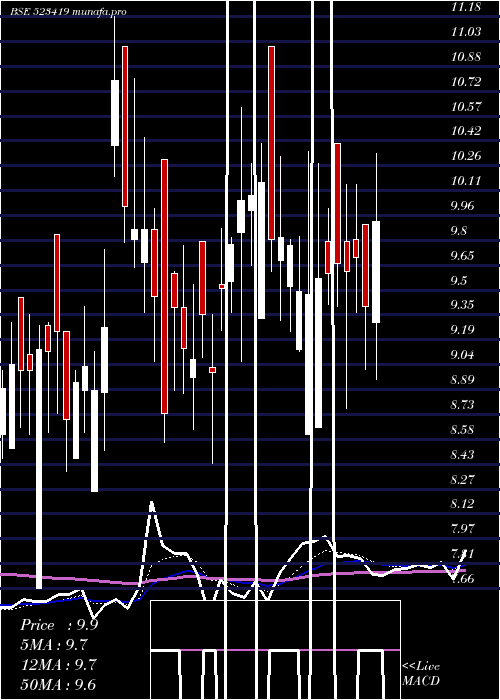Screen dimensions: 500x700
Task: Click the 10.42 price axis label
Action: point(467,131)
